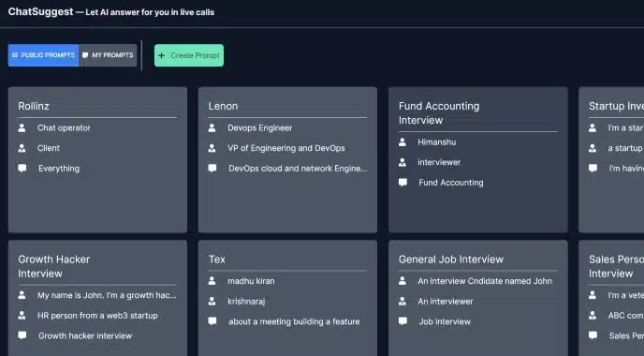Click the person icon beside I'm a vete
Screen dimensions: 644x356
[593, 295]
